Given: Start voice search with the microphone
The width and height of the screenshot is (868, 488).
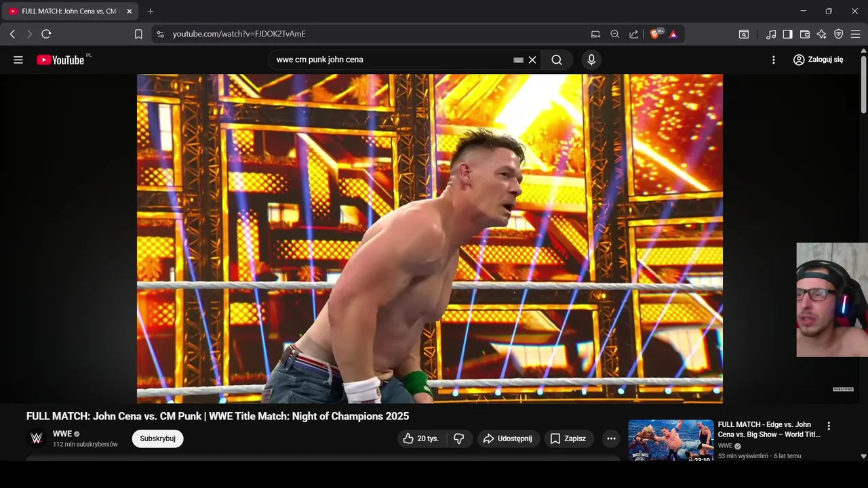Looking at the screenshot, I should pos(591,60).
